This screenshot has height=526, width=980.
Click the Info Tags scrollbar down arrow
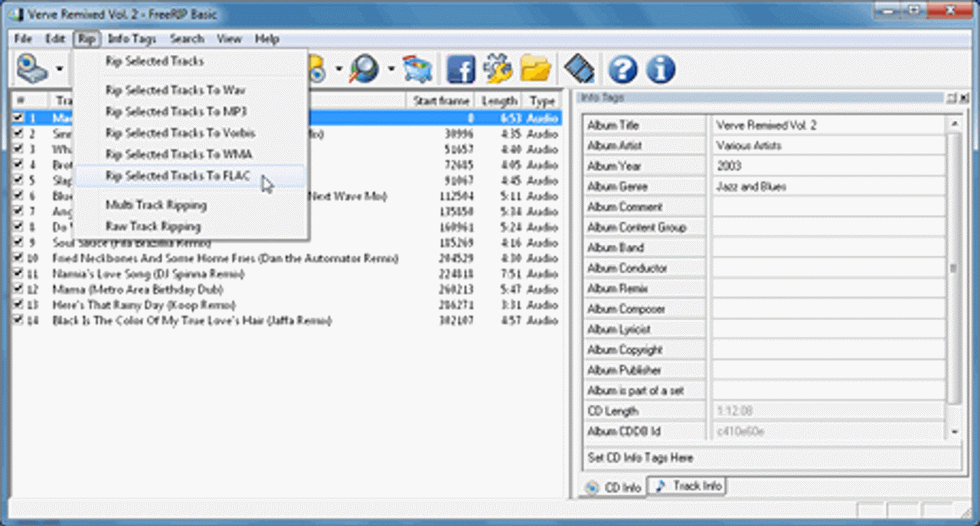point(954,433)
